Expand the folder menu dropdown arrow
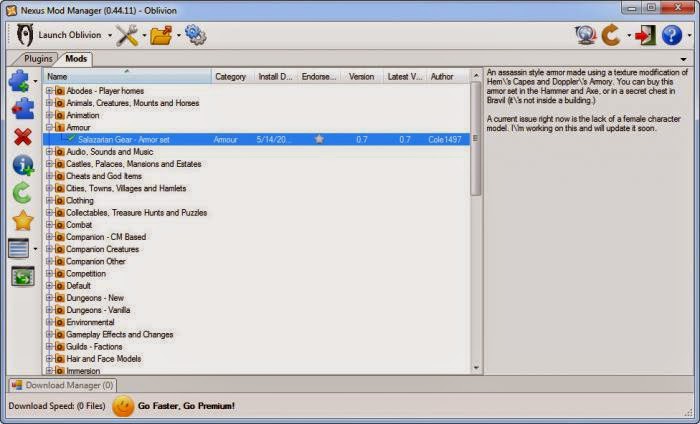700x424 pixels. (x=179, y=35)
